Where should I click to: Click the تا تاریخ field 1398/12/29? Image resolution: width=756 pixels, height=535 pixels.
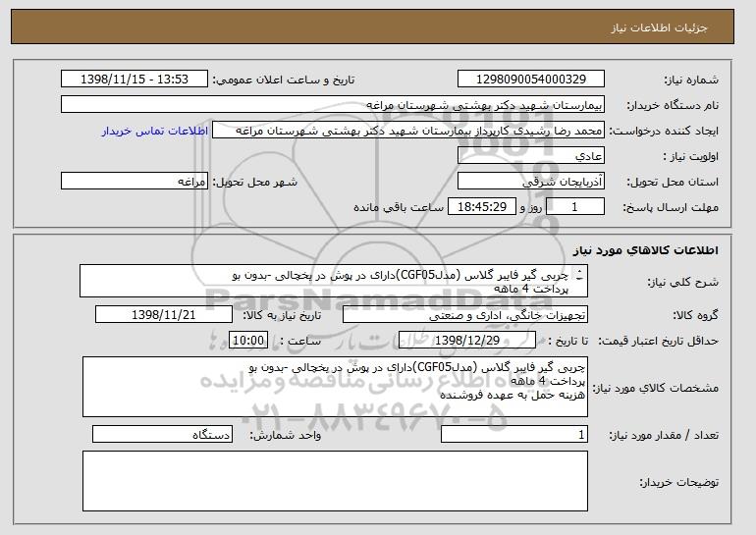click(467, 341)
